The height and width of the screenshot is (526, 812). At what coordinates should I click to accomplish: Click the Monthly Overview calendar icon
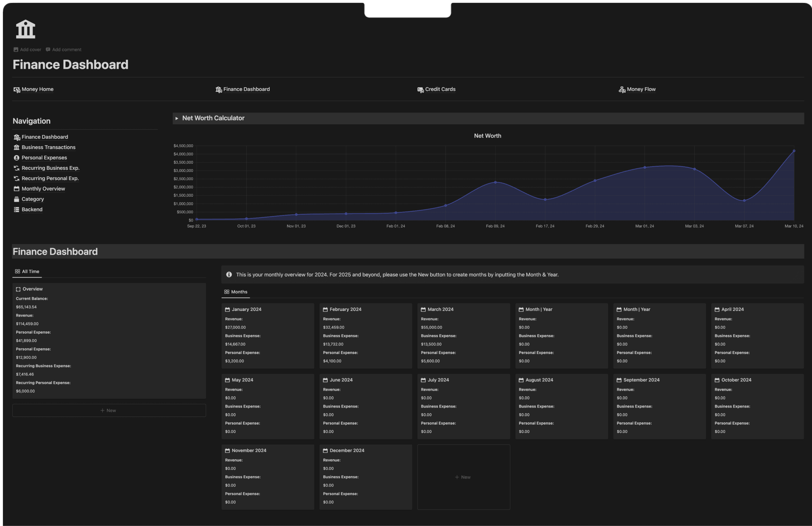click(16, 189)
